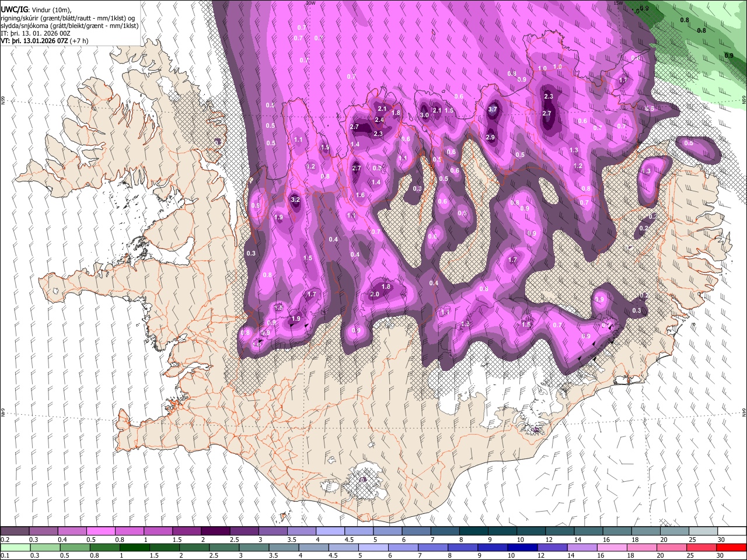Select the light pink rain swatch above 16
The height and width of the screenshot is (560, 747).
pyautogui.click(x=611, y=547)
